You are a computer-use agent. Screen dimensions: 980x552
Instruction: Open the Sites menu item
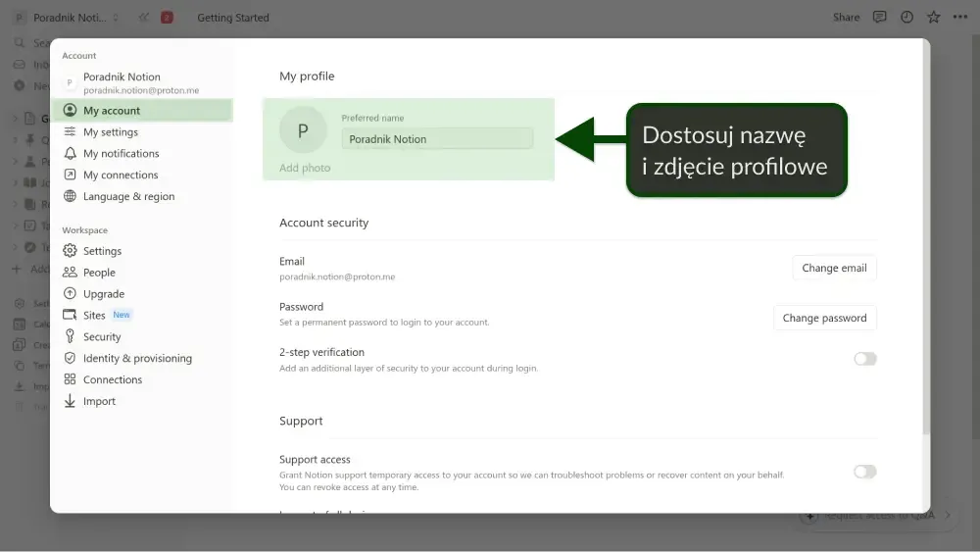pyautogui.click(x=142, y=315)
